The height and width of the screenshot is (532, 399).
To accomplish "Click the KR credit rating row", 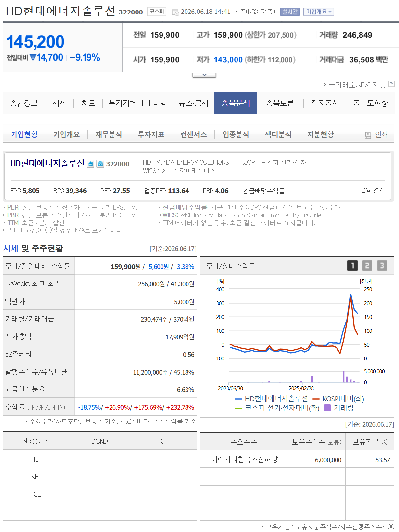I will pos(100,476).
